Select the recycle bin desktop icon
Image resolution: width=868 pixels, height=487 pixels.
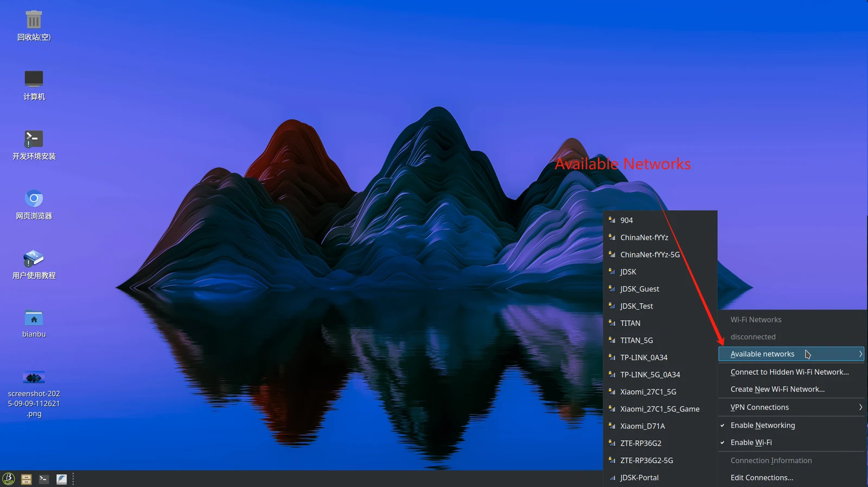coord(34,25)
